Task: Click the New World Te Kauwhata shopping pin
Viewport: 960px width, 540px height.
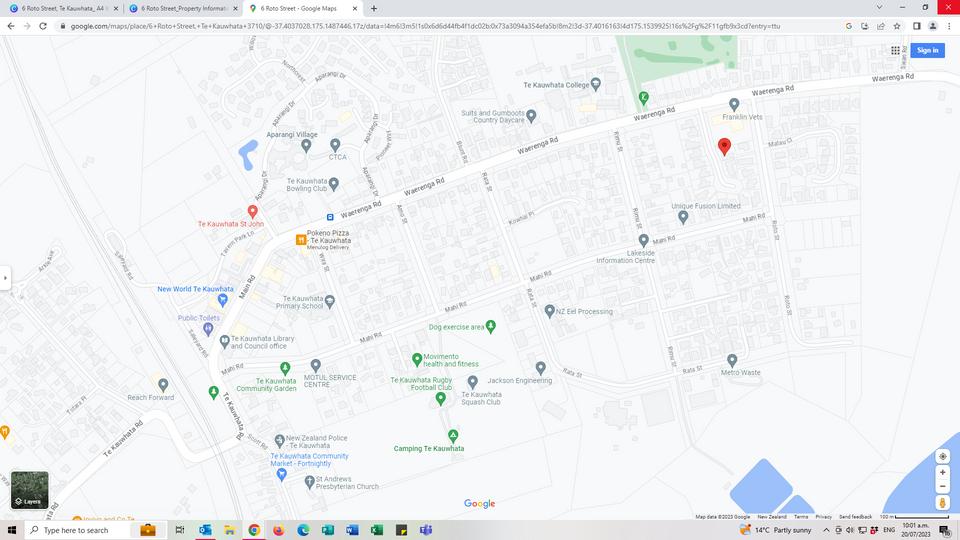Action: 223,300
